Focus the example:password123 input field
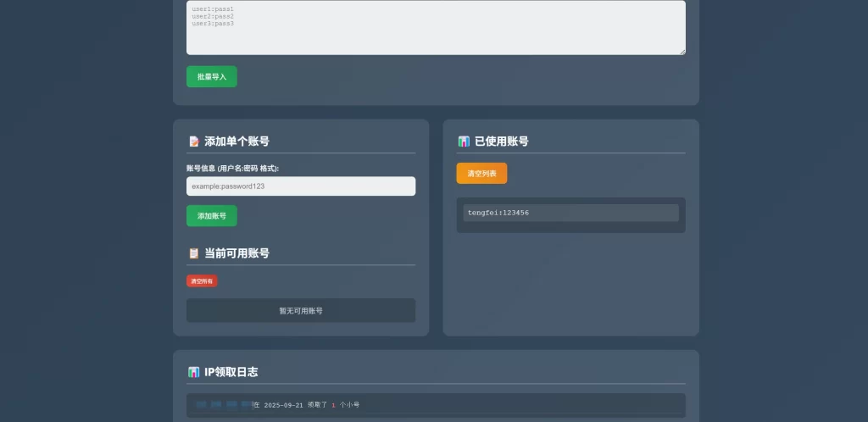 pyautogui.click(x=301, y=186)
